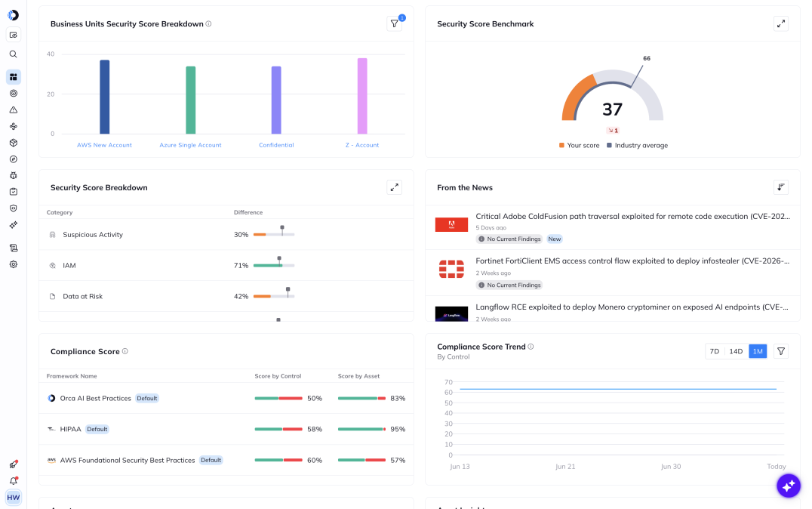Click the Default badge next to HIPAA
Viewport: 812px width, 509px height.
[x=97, y=429]
